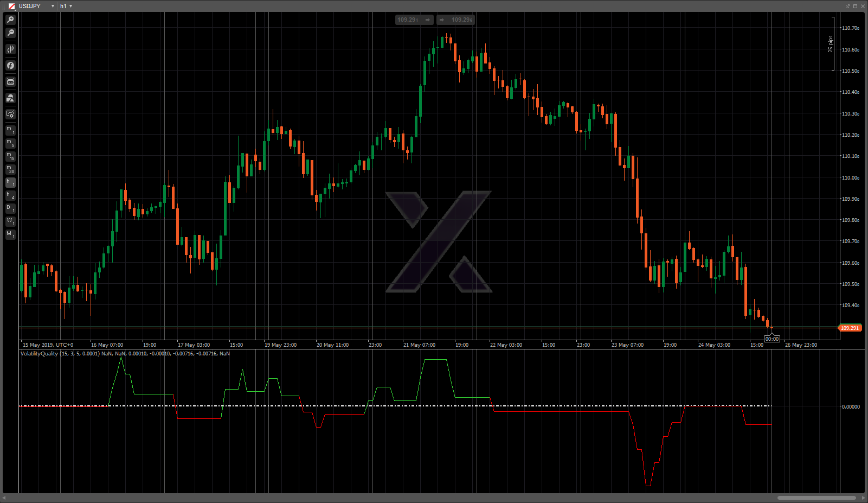Click the buy button at 109.295

point(456,20)
